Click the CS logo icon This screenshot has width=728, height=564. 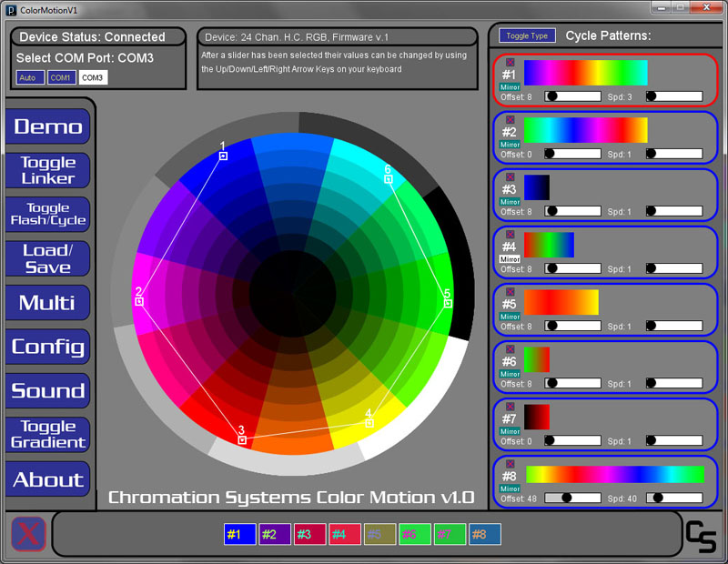tap(701, 536)
